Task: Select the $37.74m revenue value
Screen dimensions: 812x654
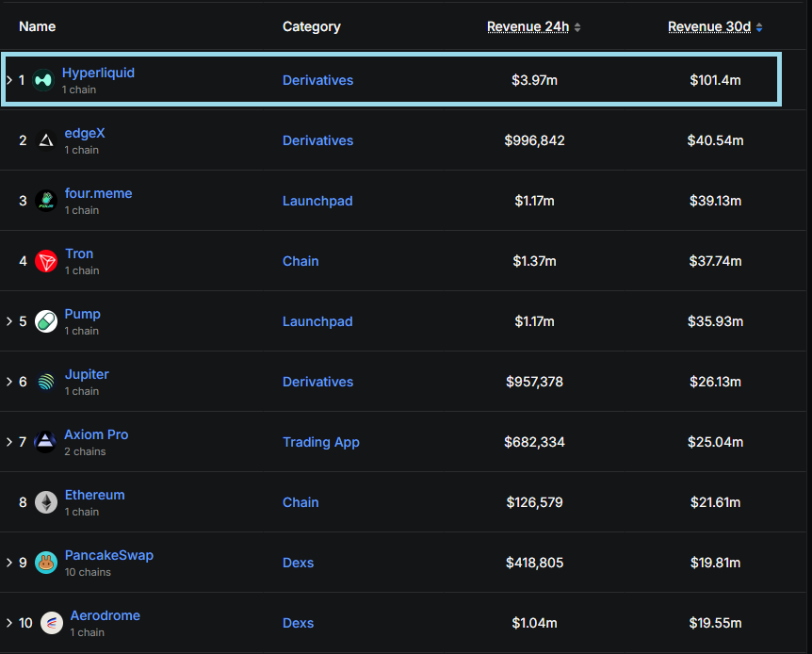Action: point(715,261)
